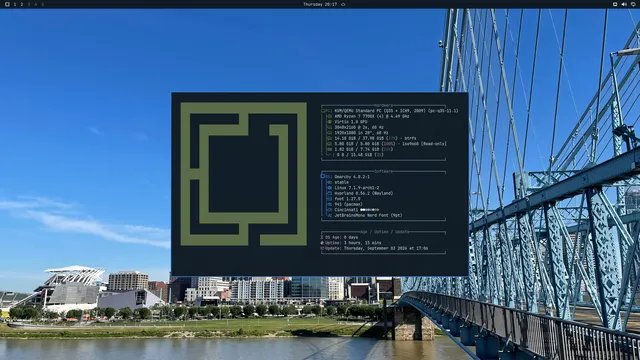Click the Cincinnati theme line
Viewport: 640px width, 360px height.
click(x=356, y=210)
